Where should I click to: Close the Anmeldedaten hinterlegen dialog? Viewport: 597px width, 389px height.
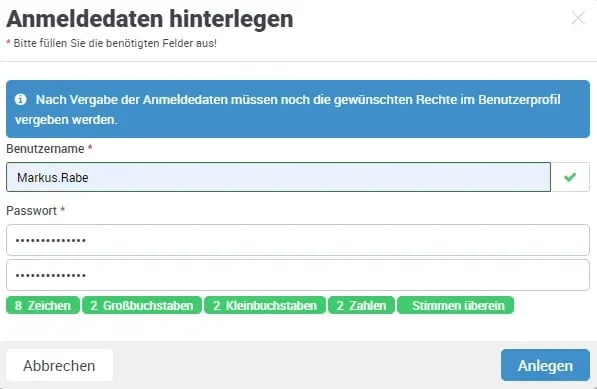[578, 18]
